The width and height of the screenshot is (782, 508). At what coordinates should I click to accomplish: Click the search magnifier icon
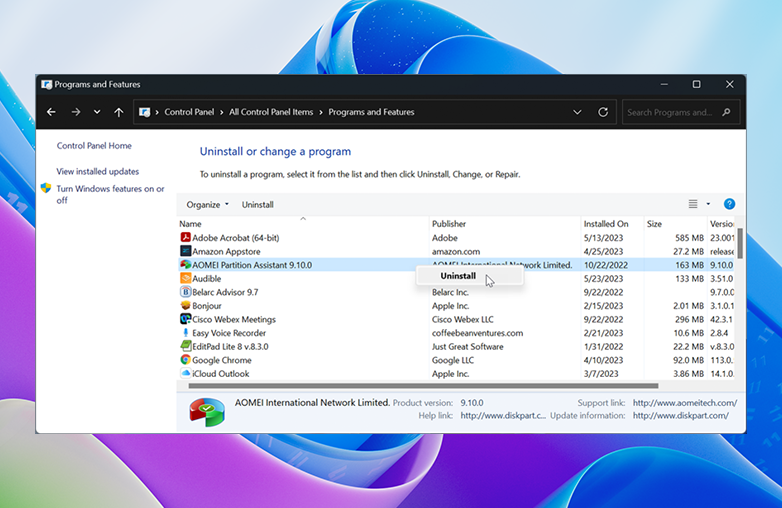coord(726,112)
